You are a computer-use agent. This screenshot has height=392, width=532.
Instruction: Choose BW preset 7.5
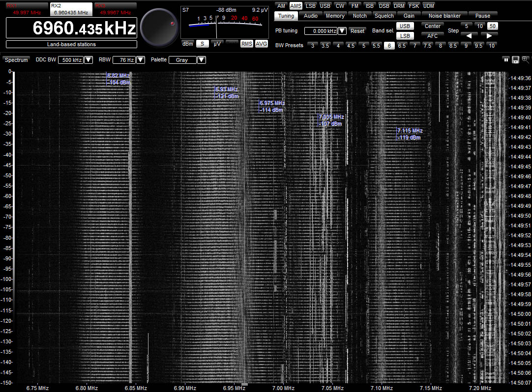tap(427, 46)
